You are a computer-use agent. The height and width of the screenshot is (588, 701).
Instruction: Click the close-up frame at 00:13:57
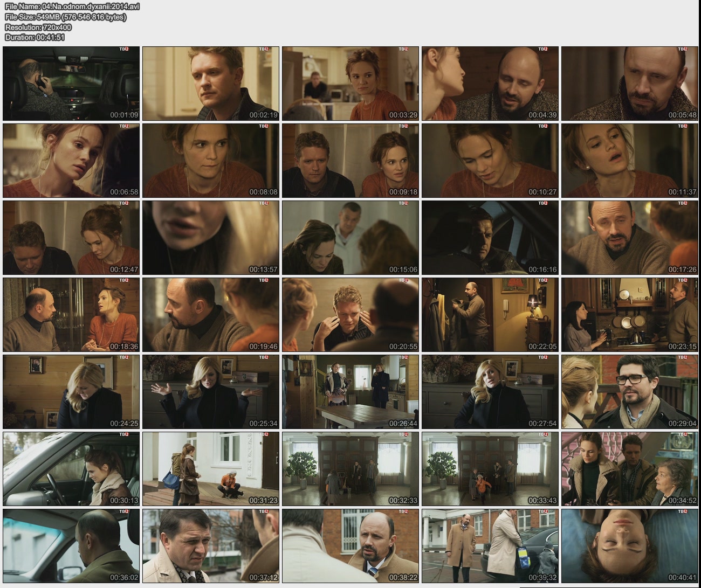210,238
